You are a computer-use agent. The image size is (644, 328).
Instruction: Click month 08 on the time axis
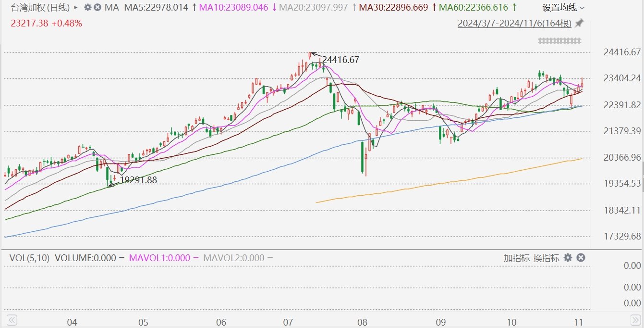pyautogui.click(x=362, y=322)
